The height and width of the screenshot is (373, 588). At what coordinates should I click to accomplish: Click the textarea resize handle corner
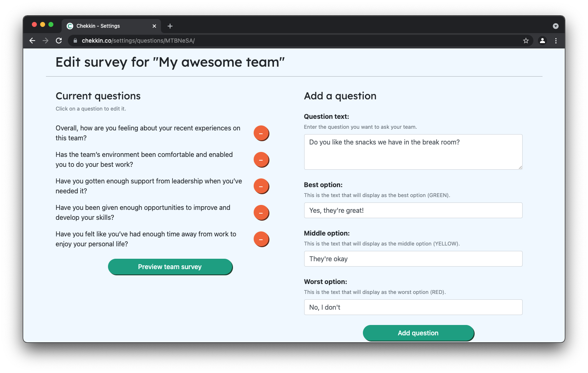click(520, 167)
